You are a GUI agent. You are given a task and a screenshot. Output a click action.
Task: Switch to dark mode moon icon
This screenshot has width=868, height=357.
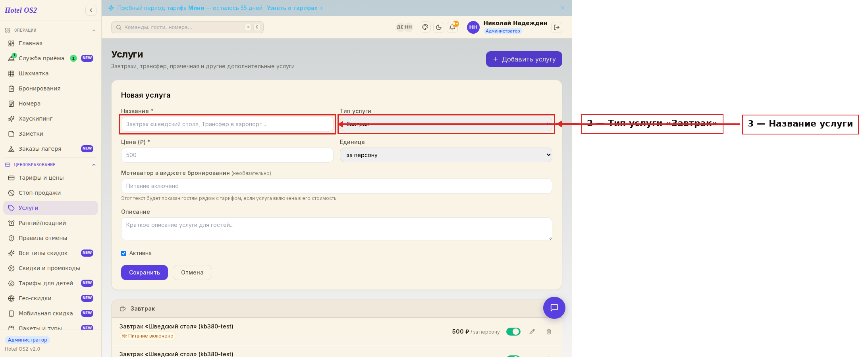coord(439,27)
